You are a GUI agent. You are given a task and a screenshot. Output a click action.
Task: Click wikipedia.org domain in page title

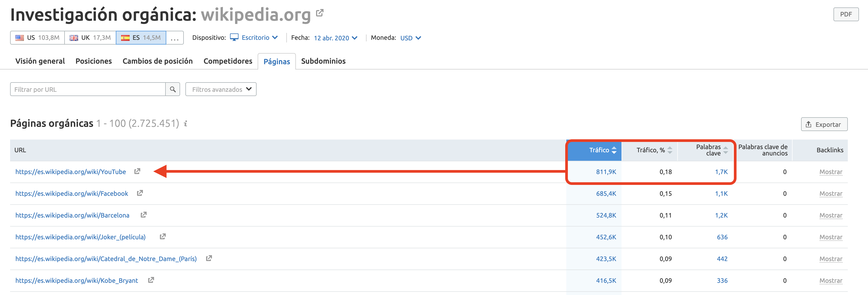(256, 15)
